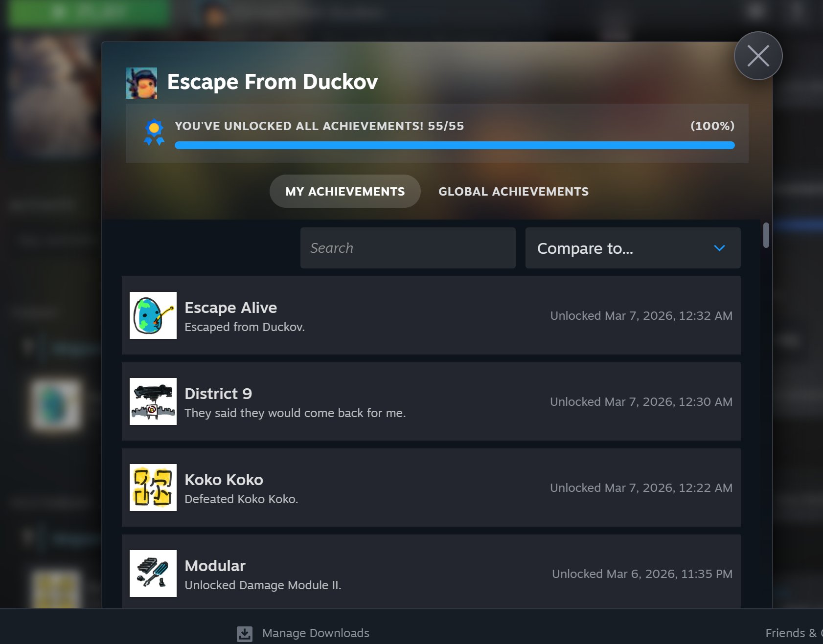The image size is (823, 644).
Task: Click the Compare to dropdown chevron arrow
Action: point(719,248)
